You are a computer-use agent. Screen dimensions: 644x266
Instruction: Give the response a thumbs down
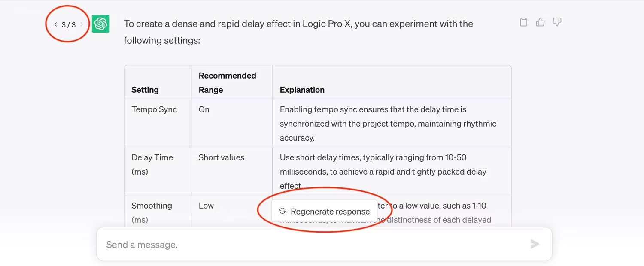pos(557,22)
